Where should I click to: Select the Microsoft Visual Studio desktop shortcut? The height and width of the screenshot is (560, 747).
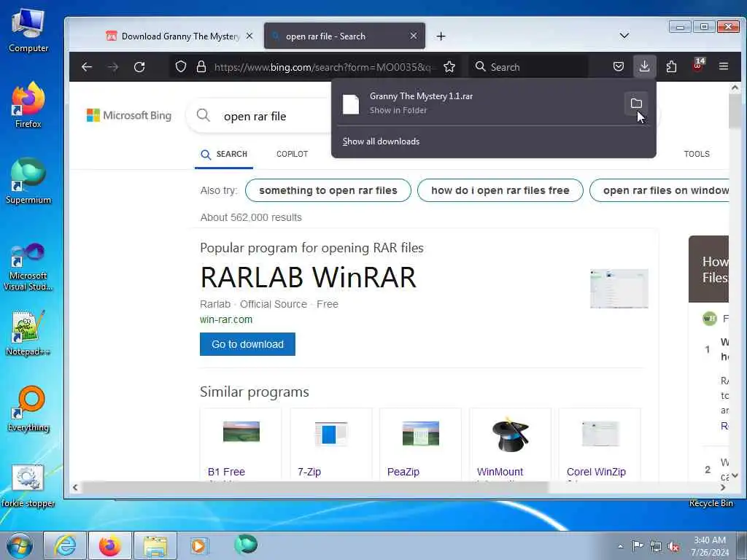point(28,267)
